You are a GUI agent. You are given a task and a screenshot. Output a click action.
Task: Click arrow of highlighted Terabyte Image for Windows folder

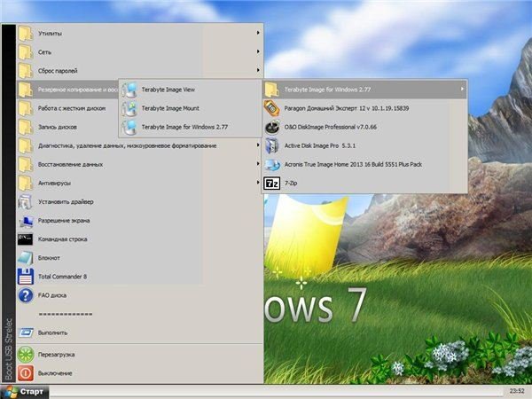pyautogui.click(x=462, y=90)
